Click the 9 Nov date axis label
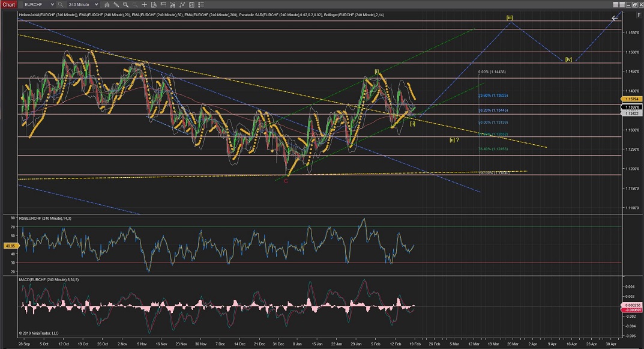This screenshot has height=349, width=644. click(x=142, y=344)
